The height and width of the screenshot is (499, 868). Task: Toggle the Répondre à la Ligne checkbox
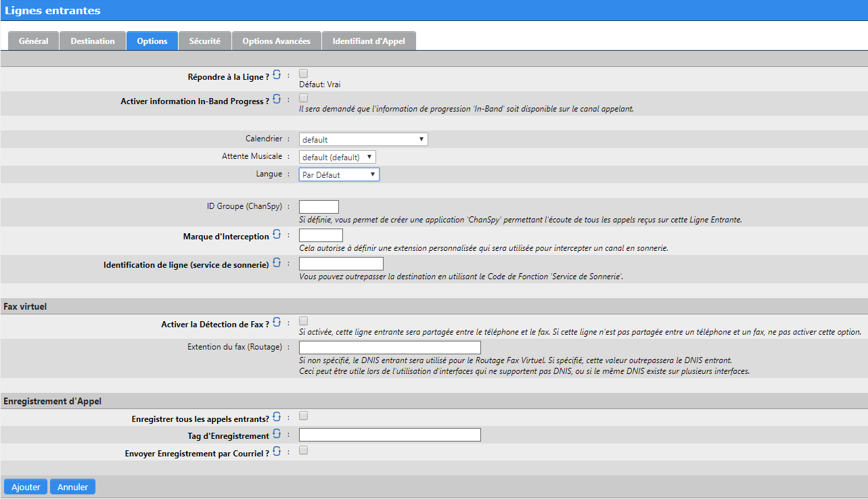pyautogui.click(x=304, y=74)
